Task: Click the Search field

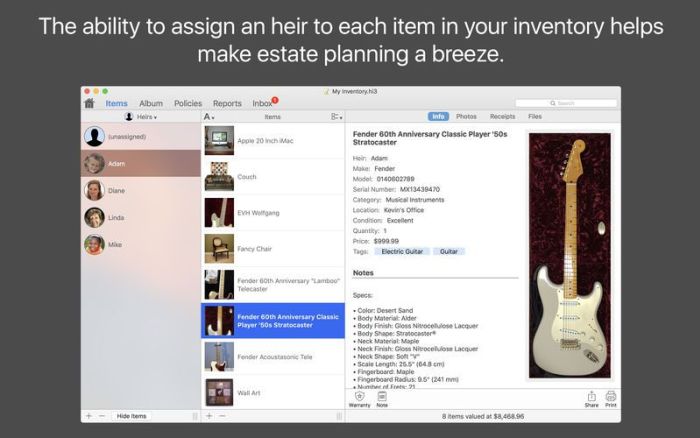Action: coord(566,103)
